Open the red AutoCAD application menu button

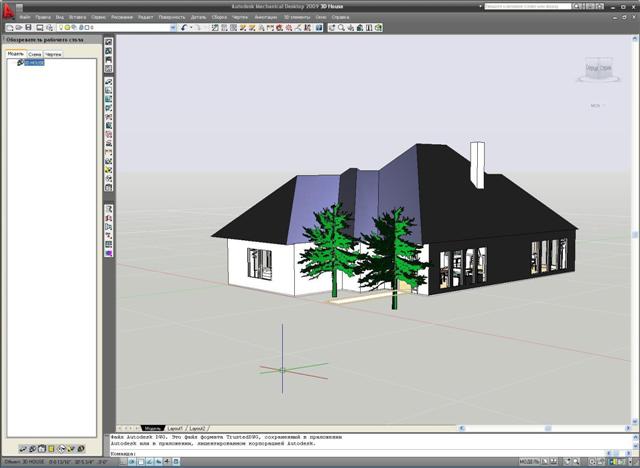click(8, 10)
